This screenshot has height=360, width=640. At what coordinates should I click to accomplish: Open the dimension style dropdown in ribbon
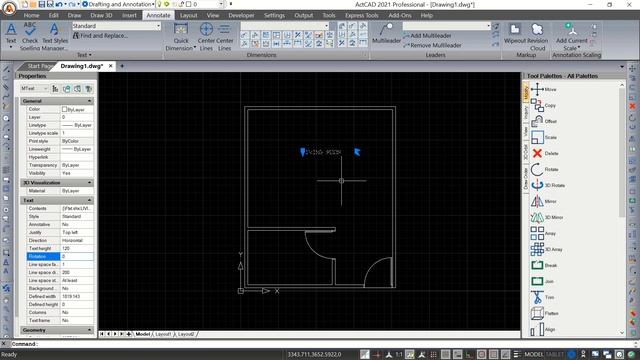pos(285,26)
